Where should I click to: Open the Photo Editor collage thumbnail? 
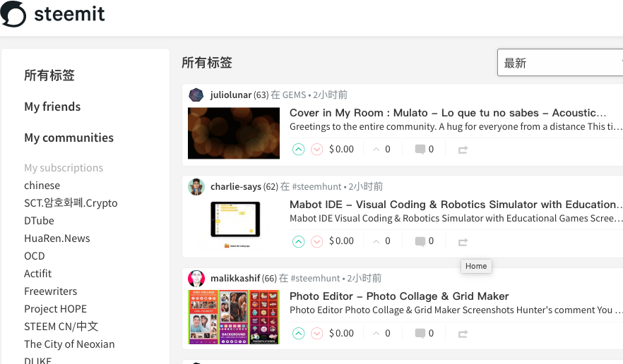pos(234,317)
